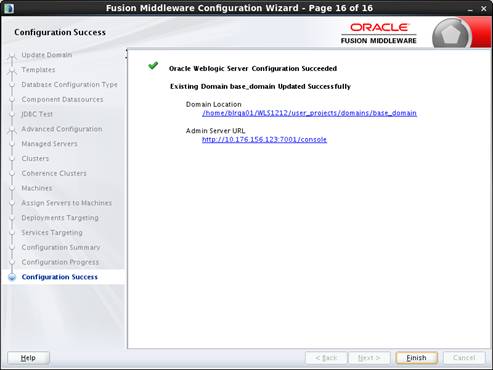Image resolution: width=493 pixels, height=370 pixels.
Task: Select Configuration Success step
Action: pos(59,277)
